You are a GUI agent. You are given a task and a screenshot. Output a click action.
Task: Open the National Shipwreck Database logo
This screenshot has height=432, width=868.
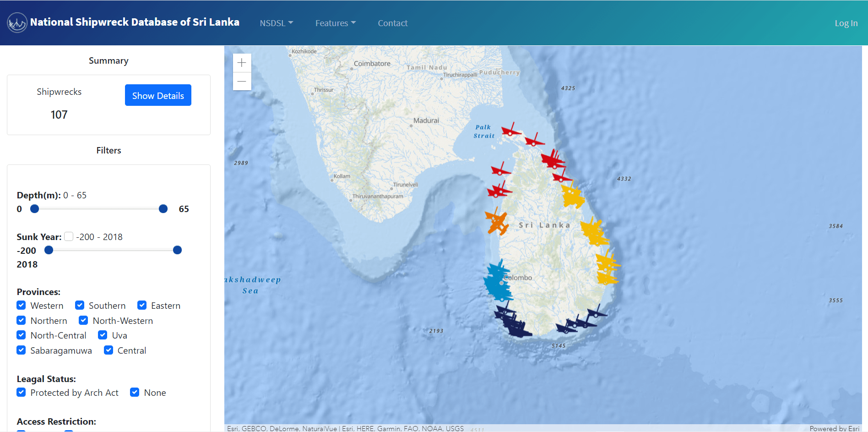pos(17,22)
